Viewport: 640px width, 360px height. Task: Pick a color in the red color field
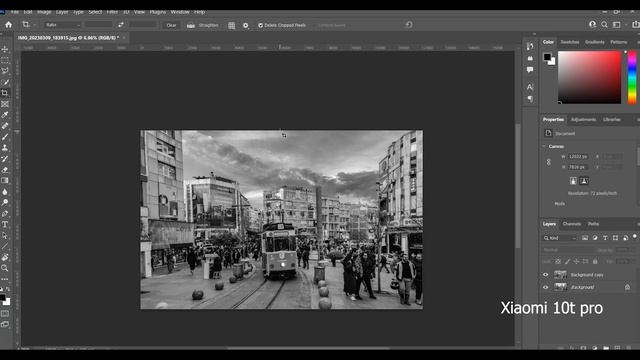tap(590, 78)
